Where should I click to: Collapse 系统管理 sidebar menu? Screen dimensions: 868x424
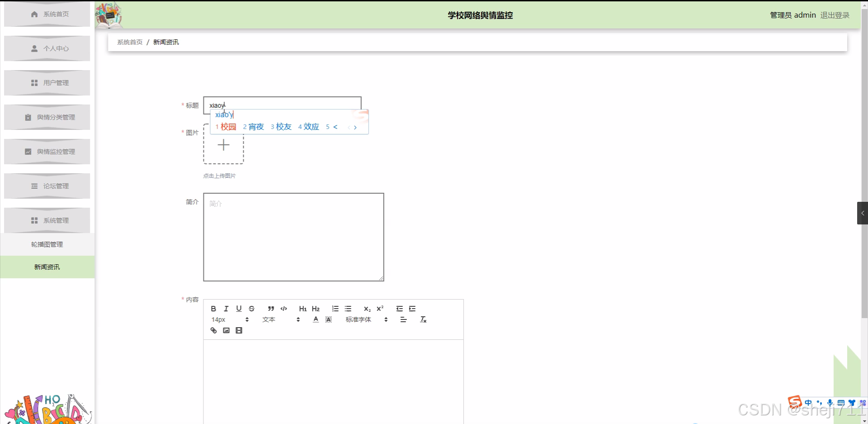point(47,220)
